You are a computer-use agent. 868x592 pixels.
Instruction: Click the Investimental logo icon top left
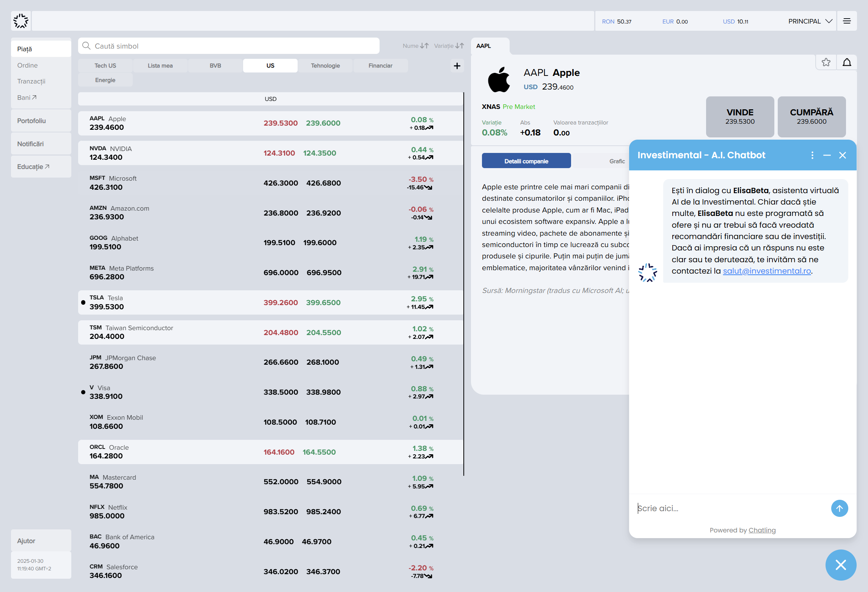click(x=21, y=21)
